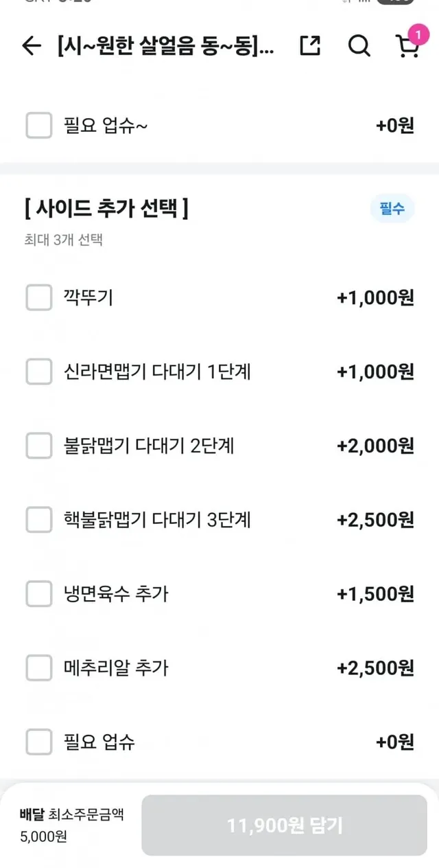
Task: Tap the 필수 required badge
Action: (392, 209)
